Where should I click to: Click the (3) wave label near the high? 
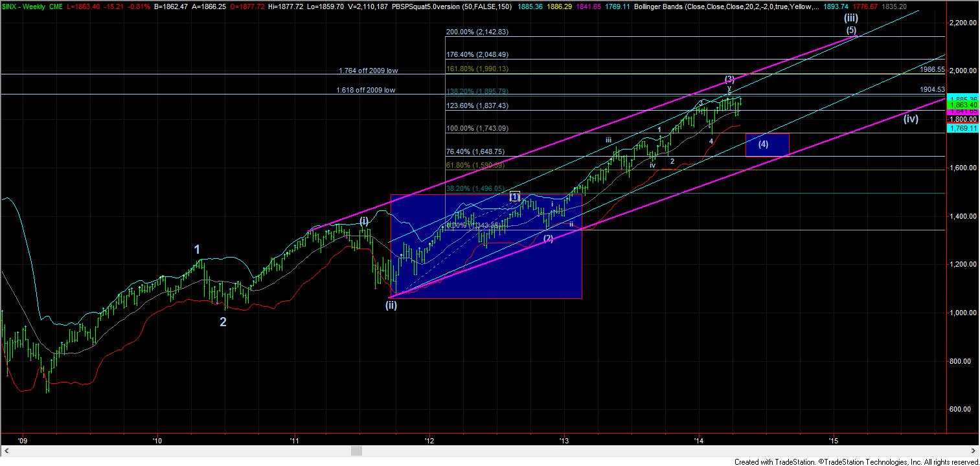click(x=729, y=80)
